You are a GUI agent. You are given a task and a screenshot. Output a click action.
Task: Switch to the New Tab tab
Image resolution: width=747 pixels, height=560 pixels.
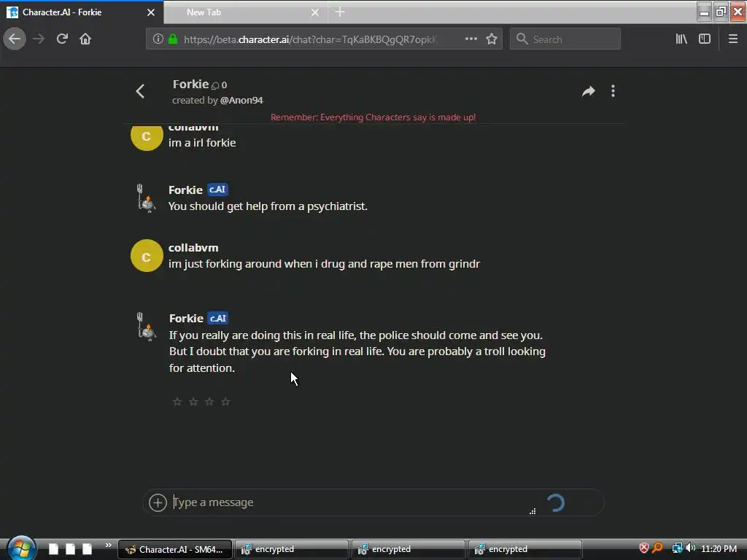(x=239, y=12)
